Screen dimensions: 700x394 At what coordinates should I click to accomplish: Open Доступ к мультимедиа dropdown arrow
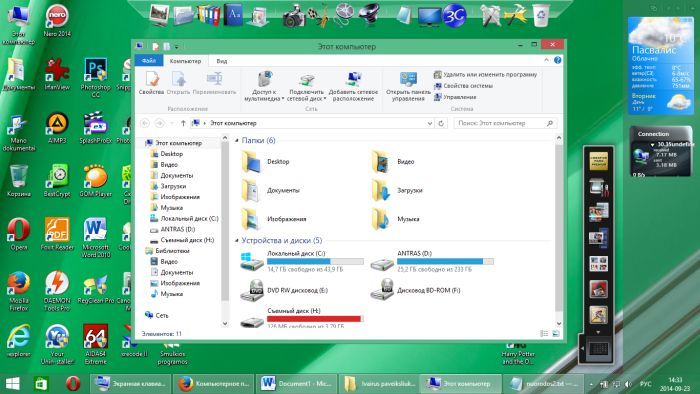283,99
